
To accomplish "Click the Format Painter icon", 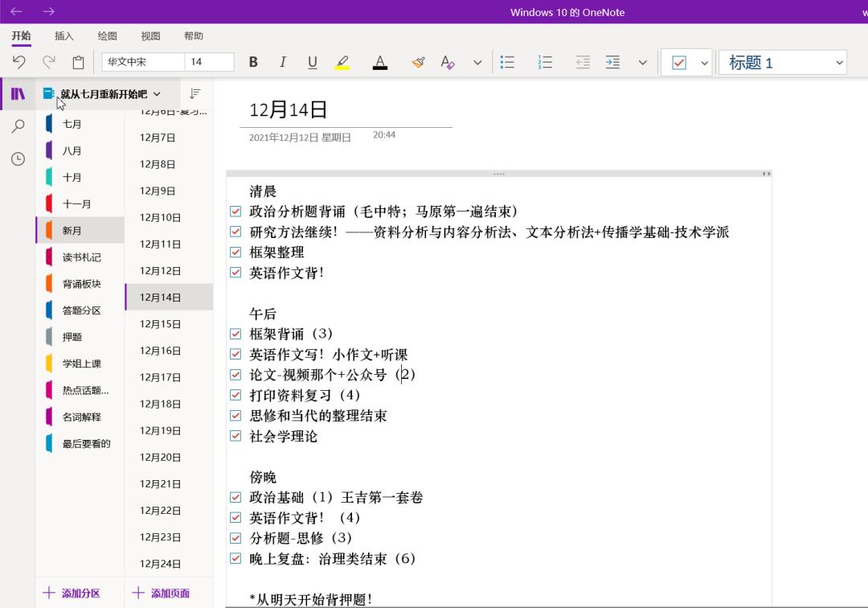I will pos(419,62).
